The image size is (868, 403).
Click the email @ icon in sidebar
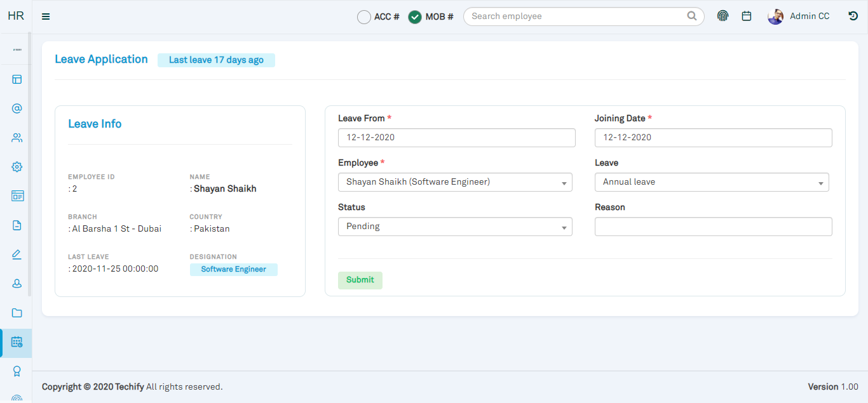(17, 109)
